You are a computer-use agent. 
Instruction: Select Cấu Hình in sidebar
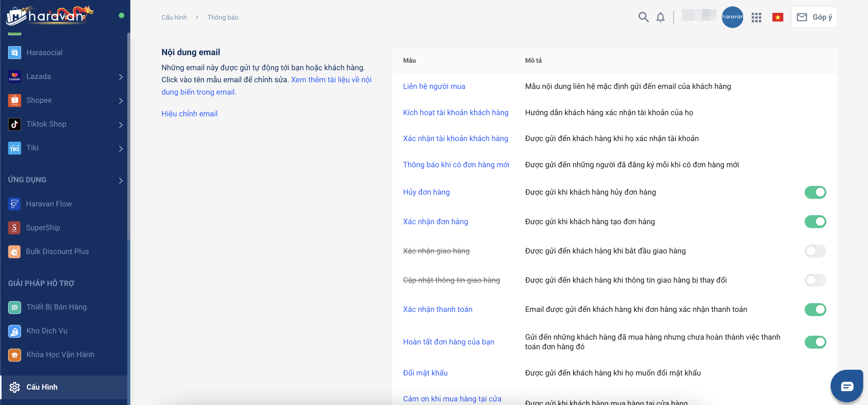click(x=42, y=387)
